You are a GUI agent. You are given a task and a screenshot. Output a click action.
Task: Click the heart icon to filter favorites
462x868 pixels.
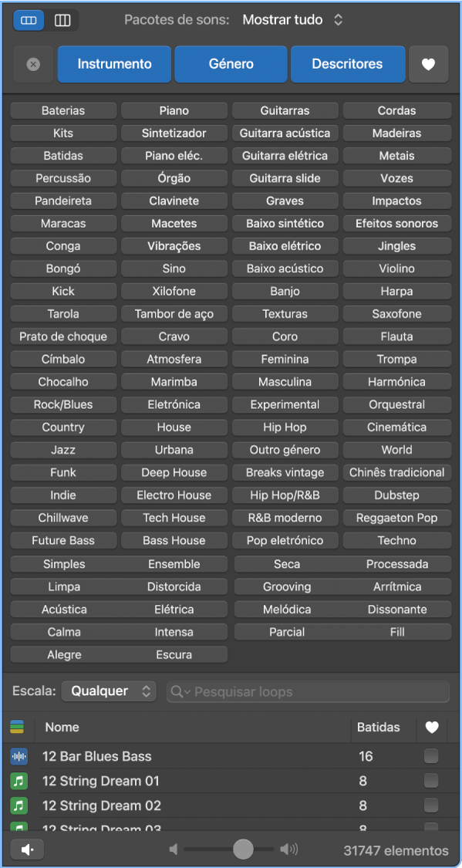click(429, 65)
